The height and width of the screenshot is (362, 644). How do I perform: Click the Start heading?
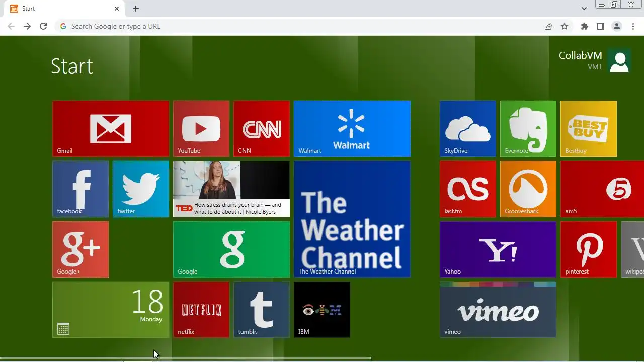pyautogui.click(x=72, y=66)
